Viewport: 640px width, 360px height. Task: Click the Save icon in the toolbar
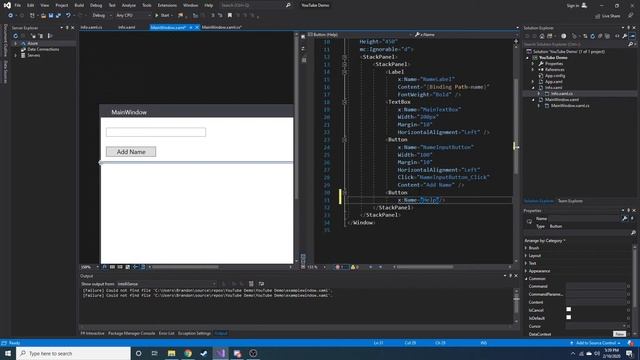(51, 16)
